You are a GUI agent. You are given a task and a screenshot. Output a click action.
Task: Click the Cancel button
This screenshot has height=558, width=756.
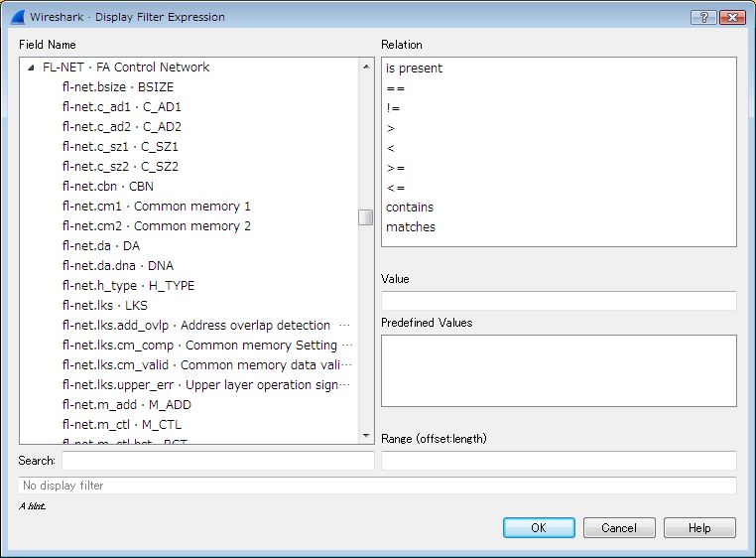pyautogui.click(x=619, y=527)
